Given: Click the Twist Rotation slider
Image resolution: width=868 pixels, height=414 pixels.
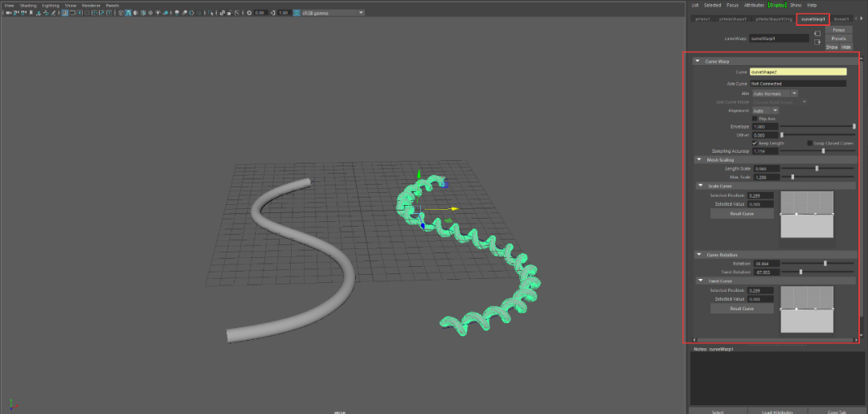Looking at the screenshot, I should pos(817,272).
